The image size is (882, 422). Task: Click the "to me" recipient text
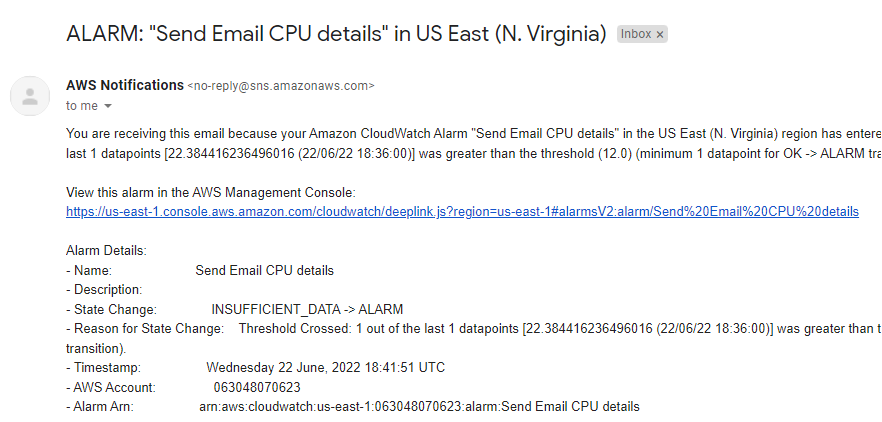(x=82, y=106)
